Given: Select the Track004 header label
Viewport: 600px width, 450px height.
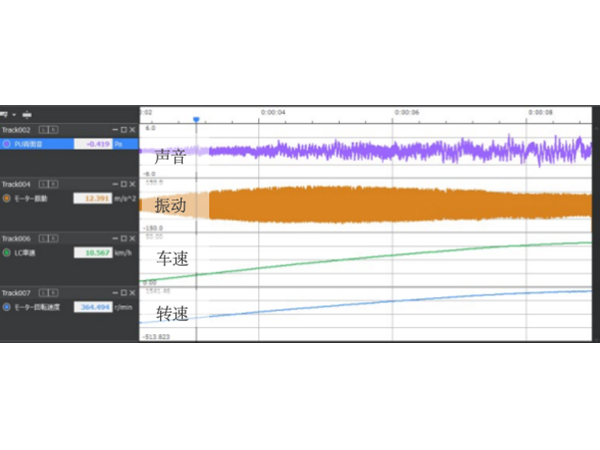Looking at the screenshot, I should 18,184.
